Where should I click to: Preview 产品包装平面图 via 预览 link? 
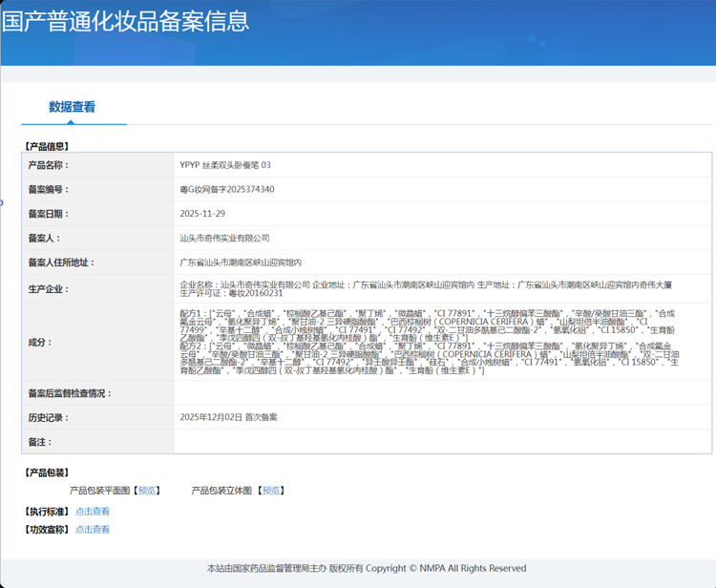147,491
